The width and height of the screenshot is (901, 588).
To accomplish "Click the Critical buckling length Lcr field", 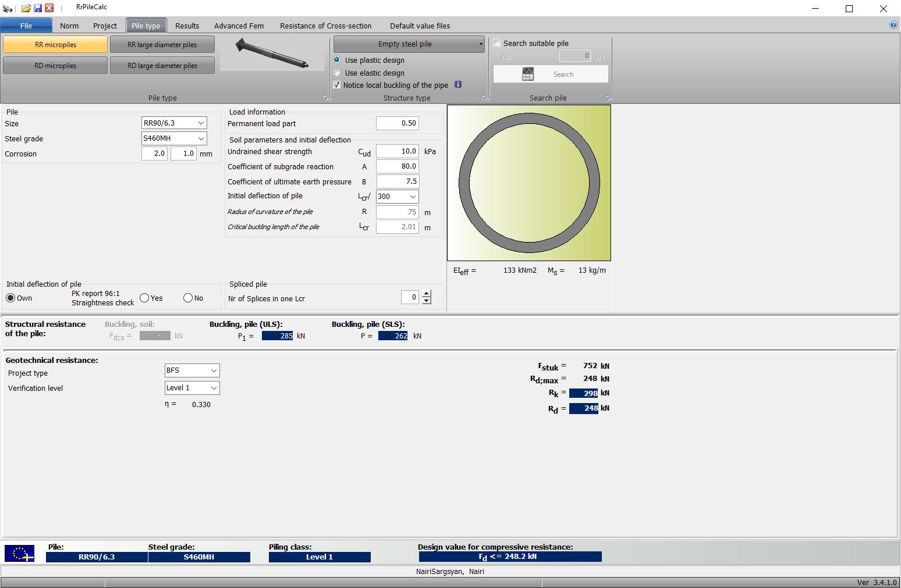I will (398, 227).
